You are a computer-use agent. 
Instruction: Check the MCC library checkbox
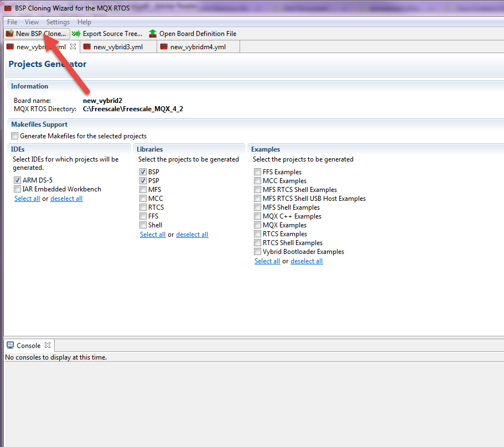pyautogui.click(x=143, y=198)
